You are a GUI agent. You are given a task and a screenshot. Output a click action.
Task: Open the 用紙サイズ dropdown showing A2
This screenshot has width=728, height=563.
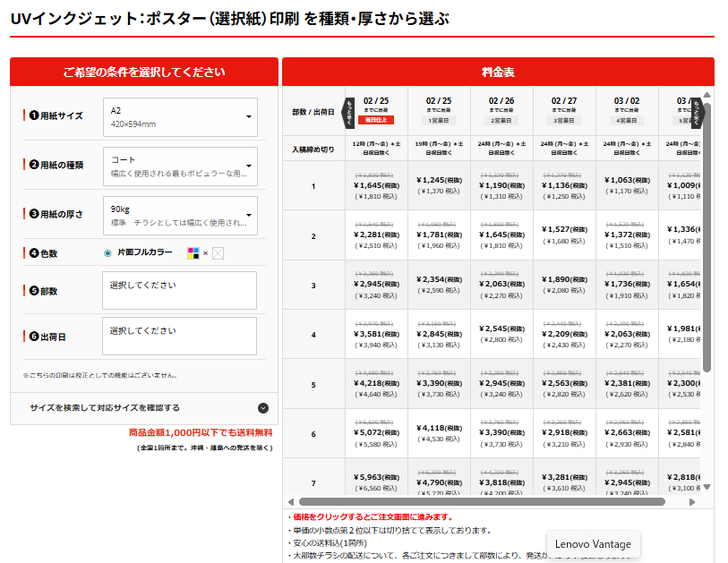180,117
